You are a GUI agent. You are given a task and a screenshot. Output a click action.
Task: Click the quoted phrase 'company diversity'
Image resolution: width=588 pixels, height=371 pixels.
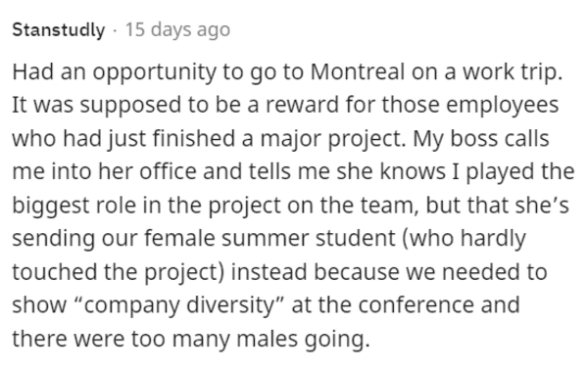(179, 306)
